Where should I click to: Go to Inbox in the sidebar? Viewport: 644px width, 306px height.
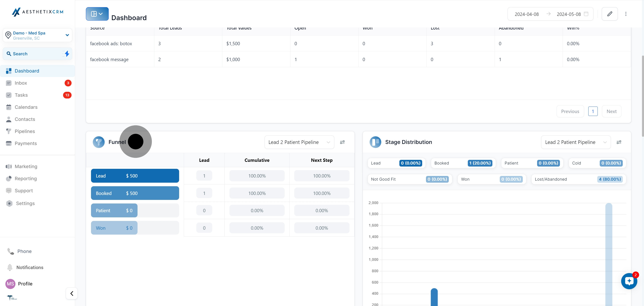pos(21,83)
